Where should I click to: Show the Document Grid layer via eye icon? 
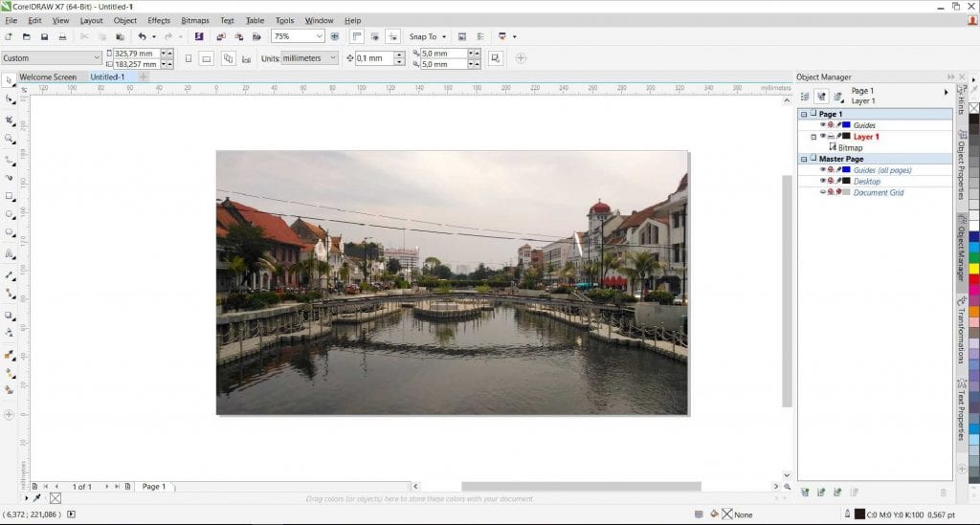point(822,192)
